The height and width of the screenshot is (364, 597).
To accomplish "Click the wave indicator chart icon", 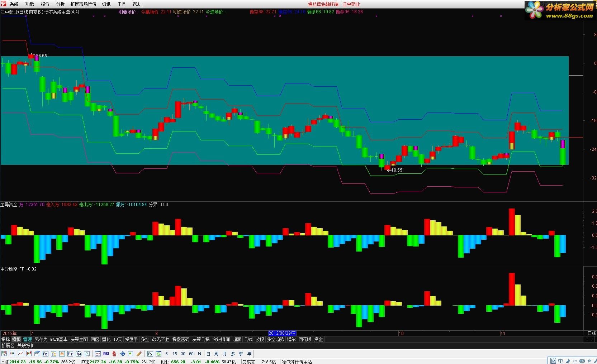I will [x=98, y=354].
